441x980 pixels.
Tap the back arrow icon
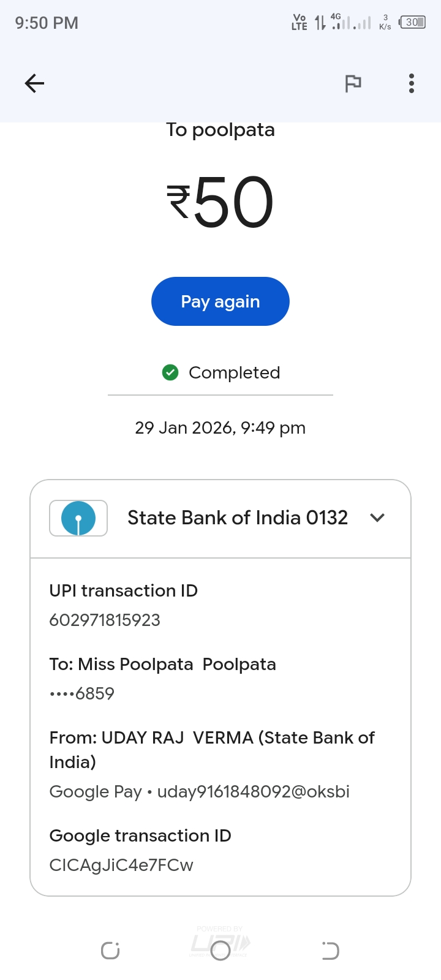click(x=34, y=83)
